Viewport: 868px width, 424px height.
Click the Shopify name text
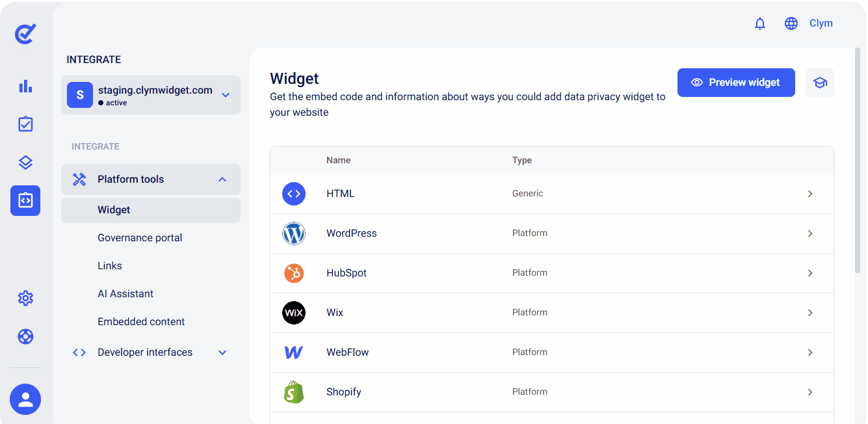(344, 392)
